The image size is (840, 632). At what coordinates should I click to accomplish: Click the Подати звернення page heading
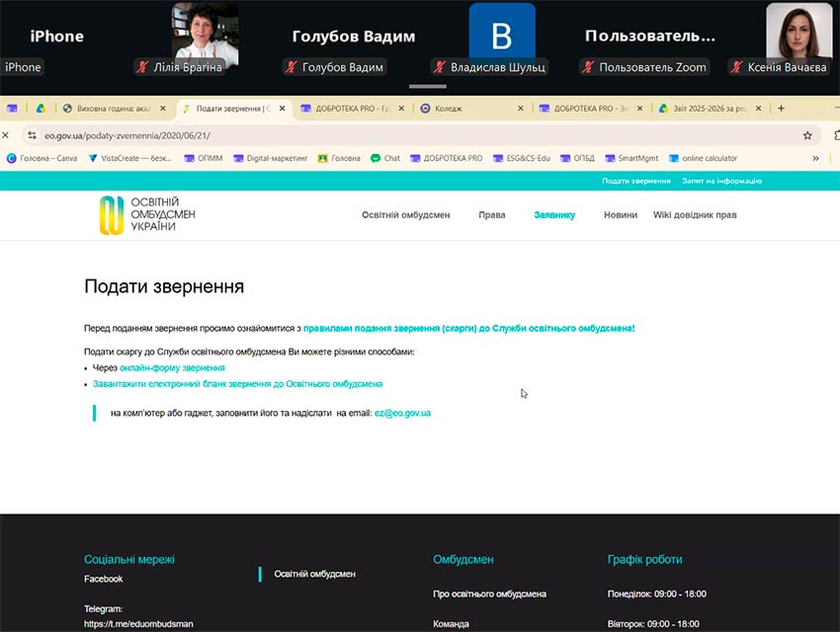(x=164, y=286)
